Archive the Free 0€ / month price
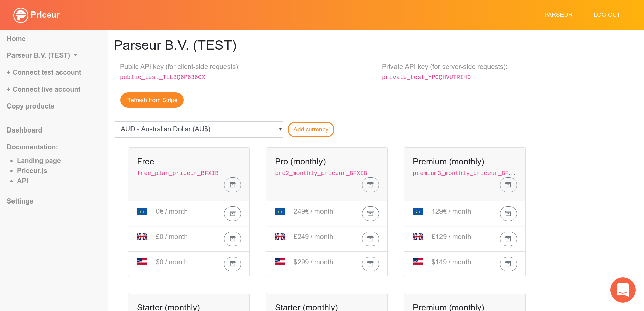The width and height of the screenshot is (644, 311). click(233, 214)
